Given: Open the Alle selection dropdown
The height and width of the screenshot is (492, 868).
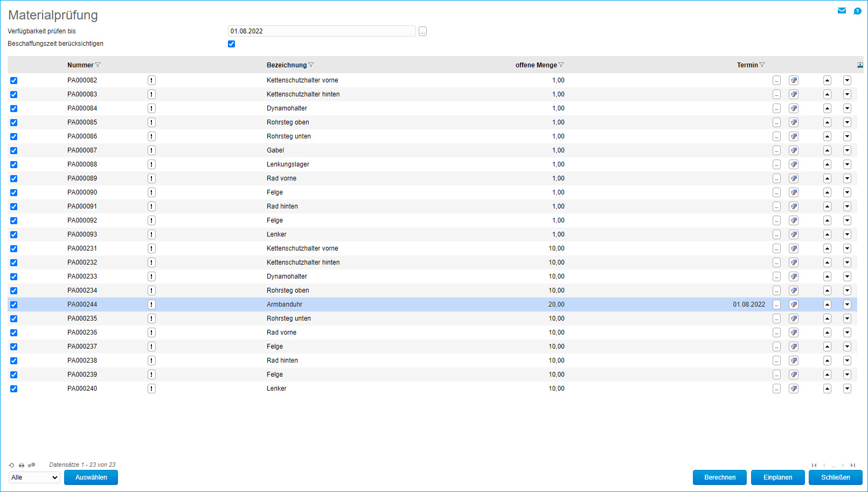Looking at the screenshot, I should (34, 477).
